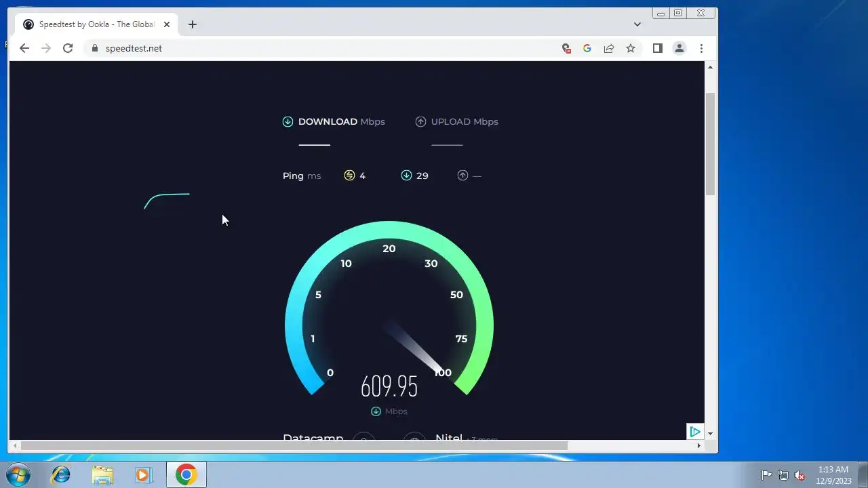Click the network tray icon

click(x=783, y=475)
